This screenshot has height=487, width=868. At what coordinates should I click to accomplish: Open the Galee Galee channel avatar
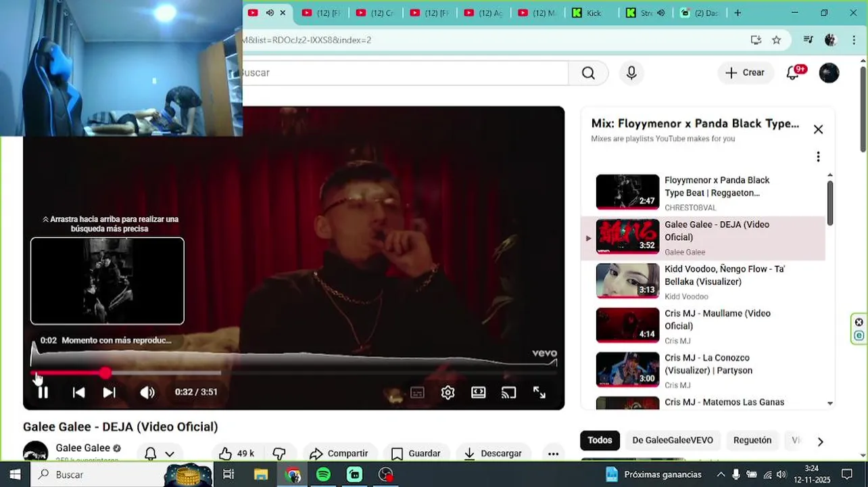[36, 451]
